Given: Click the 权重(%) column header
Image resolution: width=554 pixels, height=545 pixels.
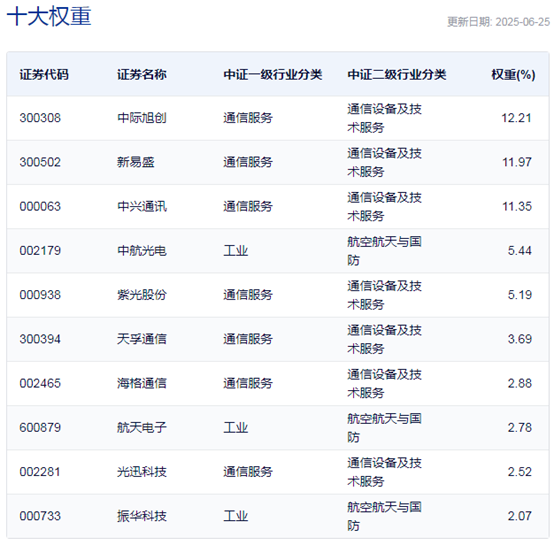Looking at the screenshot, I should (513, 75).
